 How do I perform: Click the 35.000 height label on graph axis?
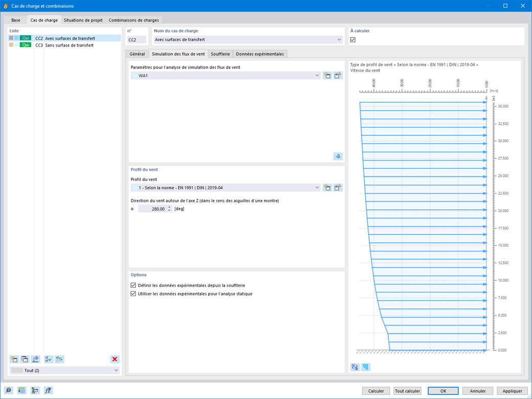pos(503,106)
